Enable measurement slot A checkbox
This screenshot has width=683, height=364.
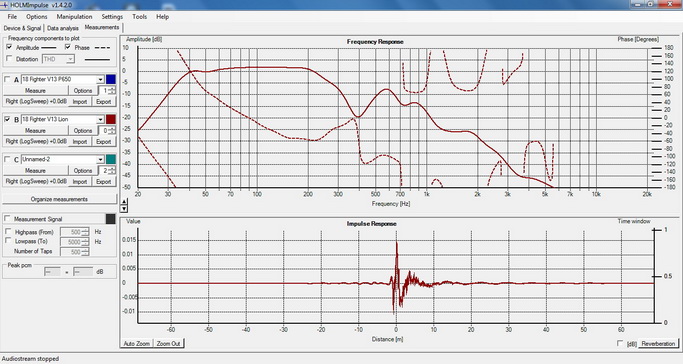point(7,79)
